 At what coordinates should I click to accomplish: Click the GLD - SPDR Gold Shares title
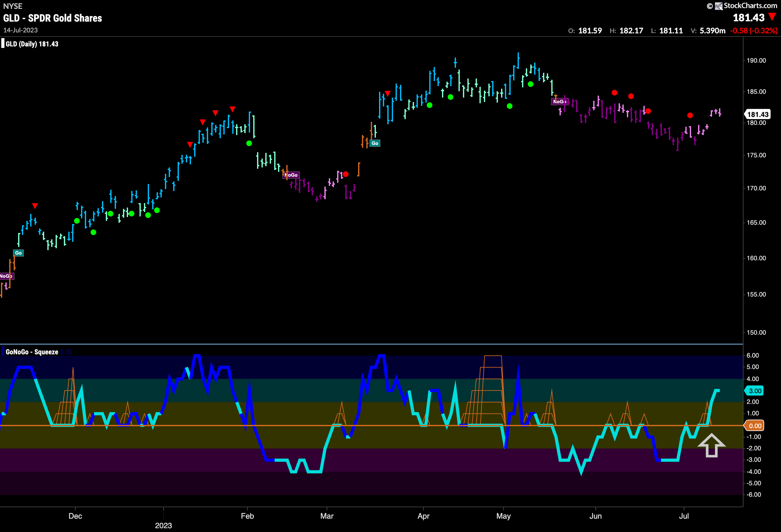53,18
